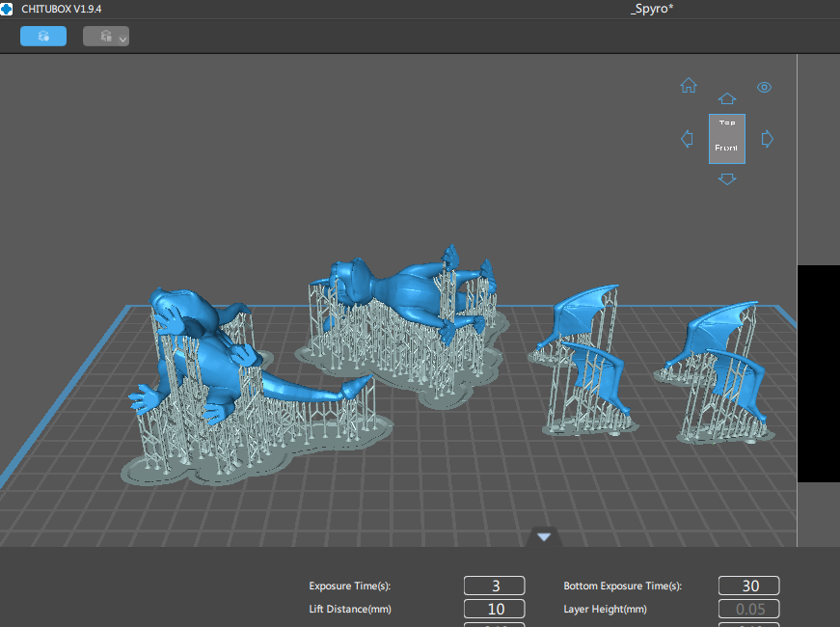Select the middle dragon body model
The width and height of the screenshot is (840, 627).
tap(410, 289)
